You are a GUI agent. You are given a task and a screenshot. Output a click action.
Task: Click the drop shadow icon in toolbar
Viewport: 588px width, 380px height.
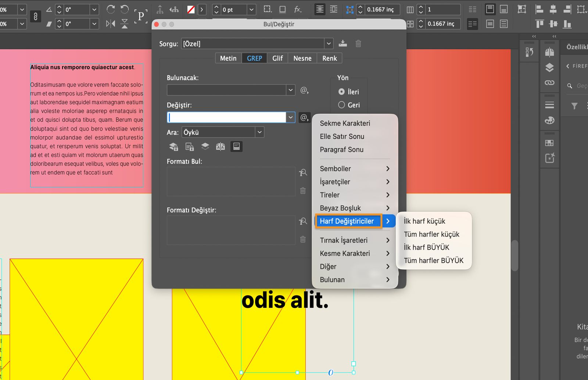click(283, 10)
